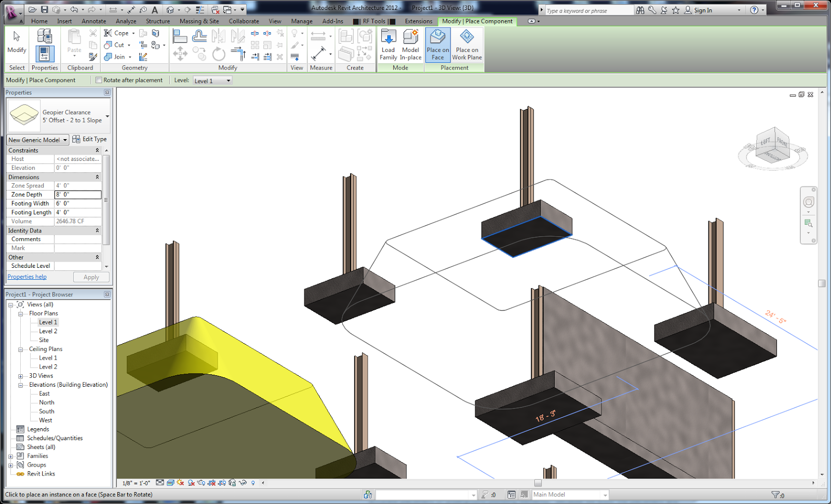Open the Annotate ribbon tab

click(93, 21)
